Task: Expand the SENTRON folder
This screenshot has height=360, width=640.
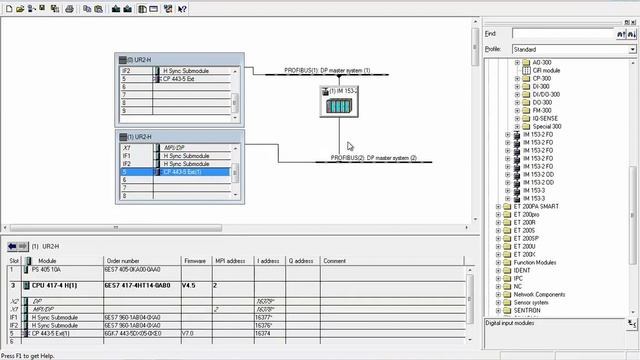Action: point(498,311)
